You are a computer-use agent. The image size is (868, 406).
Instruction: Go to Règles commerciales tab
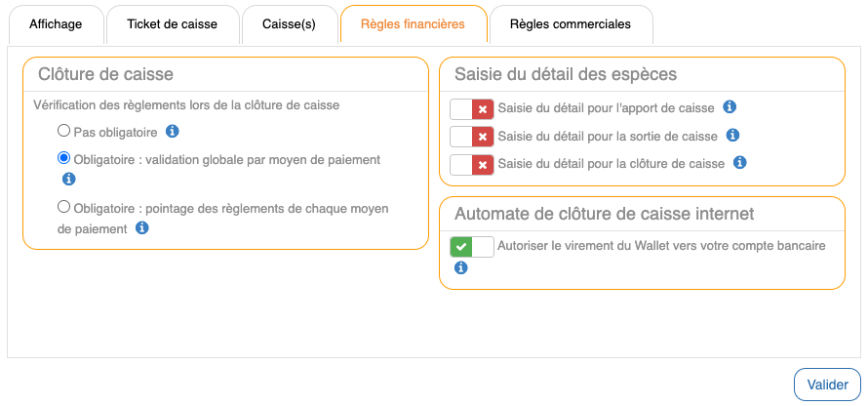tap(571, 24)
